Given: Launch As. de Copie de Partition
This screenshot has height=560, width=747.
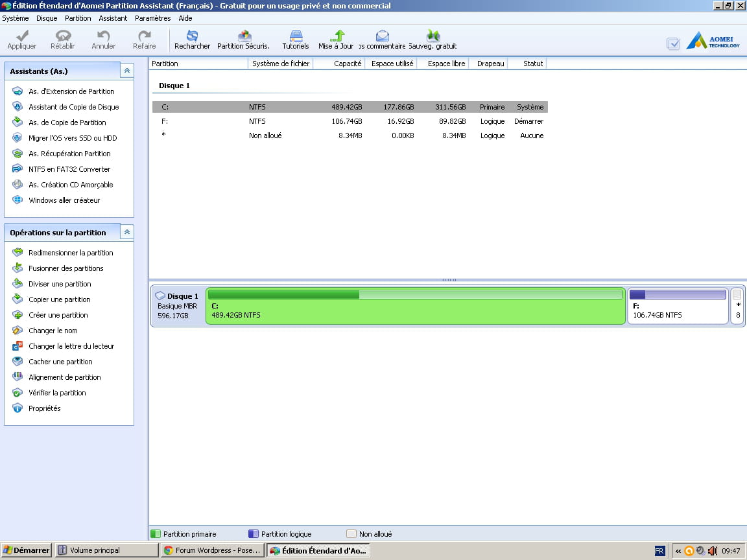Looking at the screenshot, I should tap(67, 122).
